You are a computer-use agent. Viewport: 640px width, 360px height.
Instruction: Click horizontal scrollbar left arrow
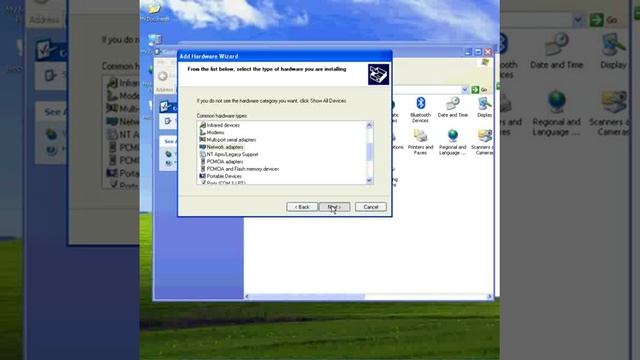(x=247, y=296)
